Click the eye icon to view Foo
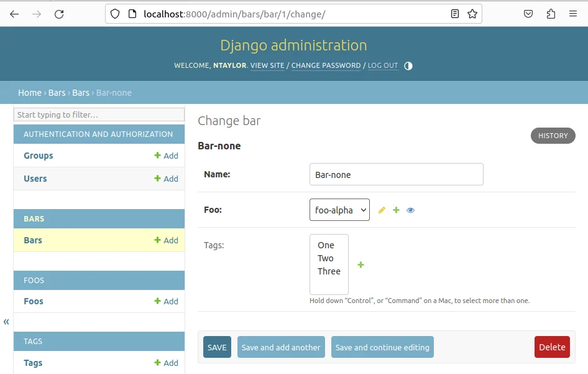Viewport: 588px width, 374px height. click(410, 210)
